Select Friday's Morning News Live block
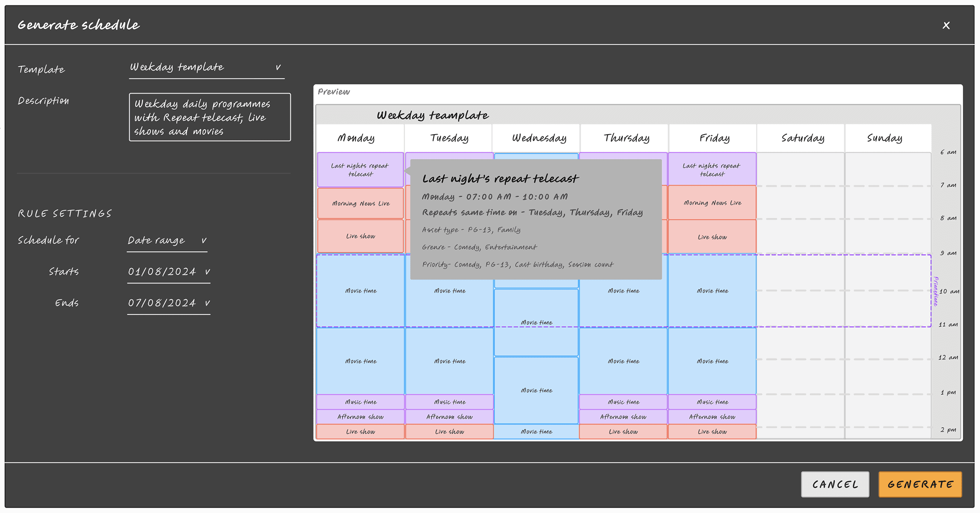Image resolution: width=980 pixels, height=513 pixels. (712, 203)
